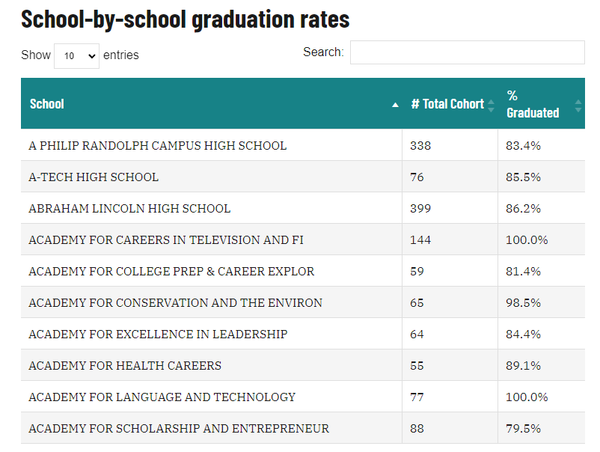Sort table by School column header

pos(47,104)
